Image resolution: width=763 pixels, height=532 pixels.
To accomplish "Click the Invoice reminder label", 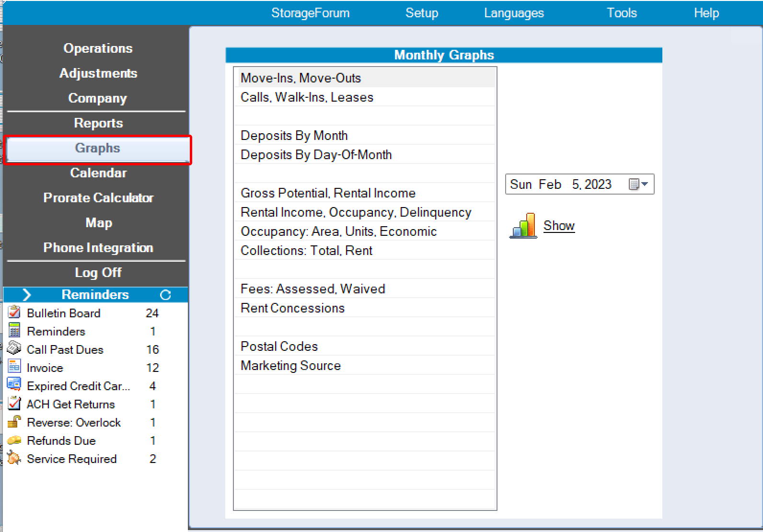I will (45, 368).
